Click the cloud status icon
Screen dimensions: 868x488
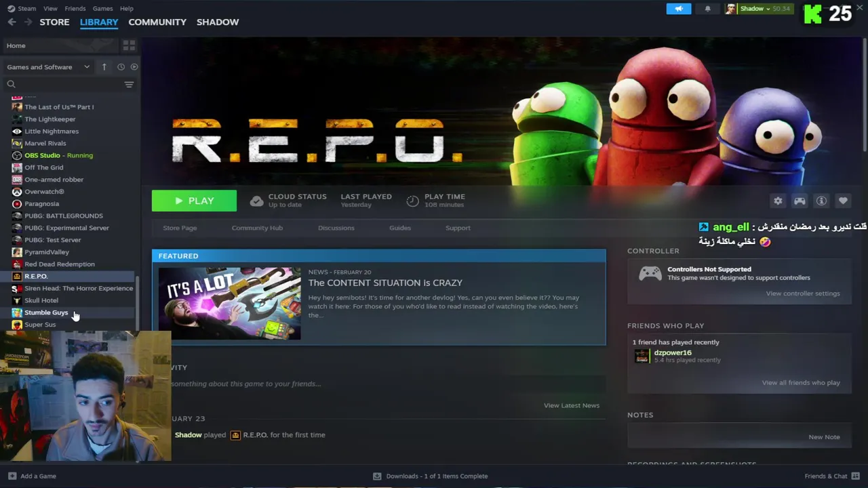pos(256,201)
